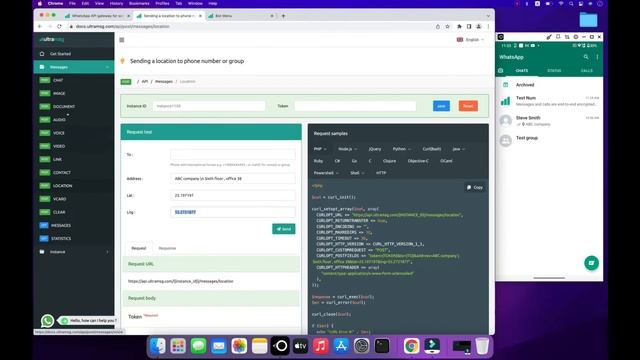
Task: Tap the green new chat floating button
Action: click(591, 263)
